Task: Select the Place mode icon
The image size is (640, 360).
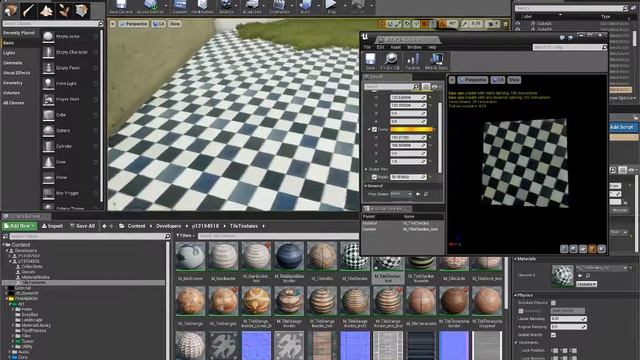Action: (x=11, y=10)
